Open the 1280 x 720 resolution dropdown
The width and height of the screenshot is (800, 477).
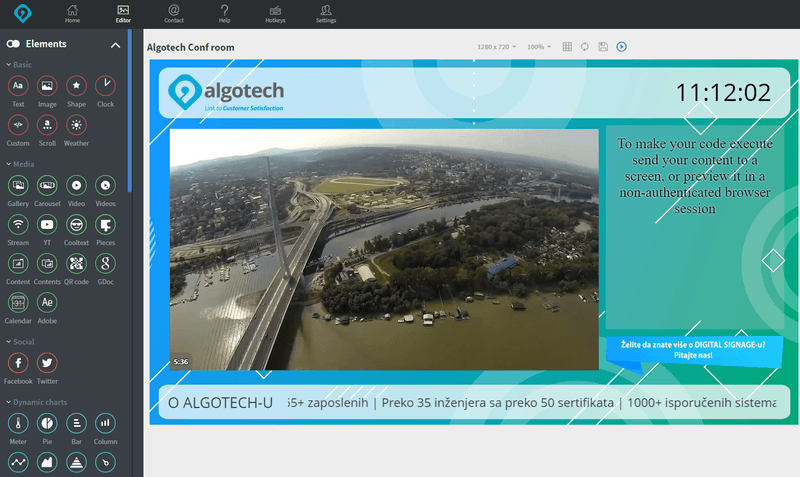497,47
